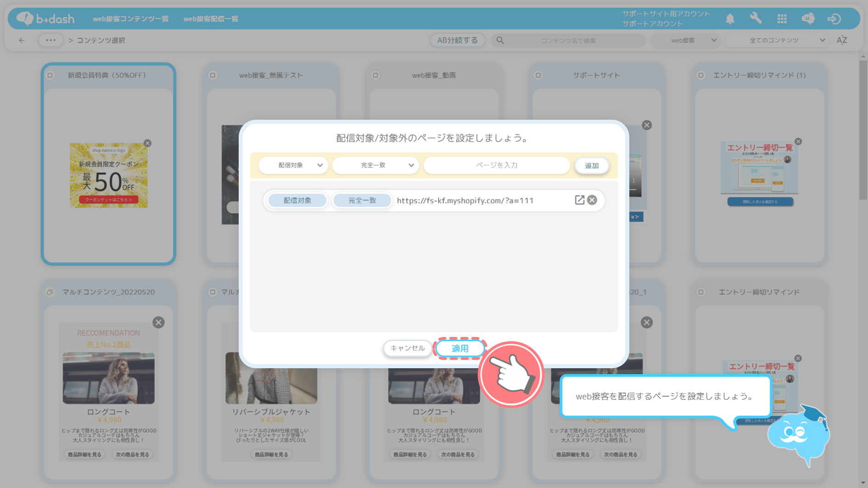The image size is (868, 488).
Task: Click the ページを入力 input field
Action: coord(496,165)
